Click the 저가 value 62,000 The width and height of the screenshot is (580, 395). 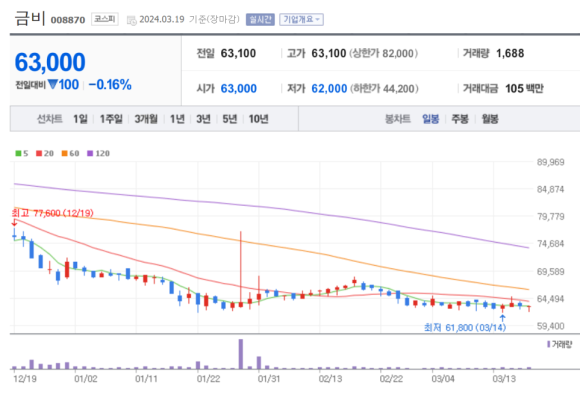[x=329, y=88]
